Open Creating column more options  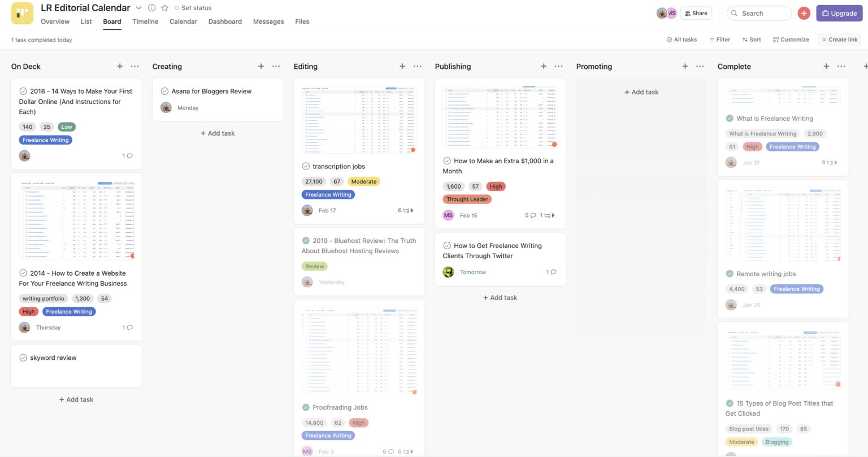pyautogui.click(x=276, y=66)
